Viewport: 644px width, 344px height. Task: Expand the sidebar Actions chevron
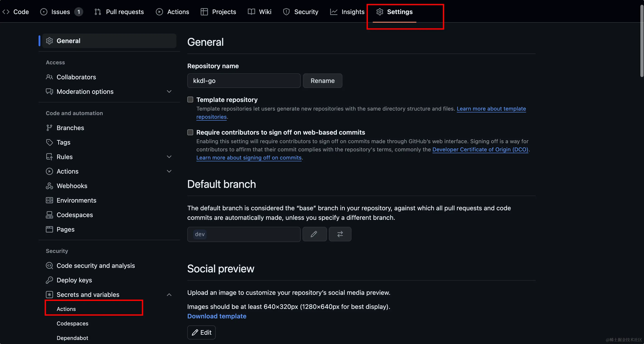coord(169,171)
